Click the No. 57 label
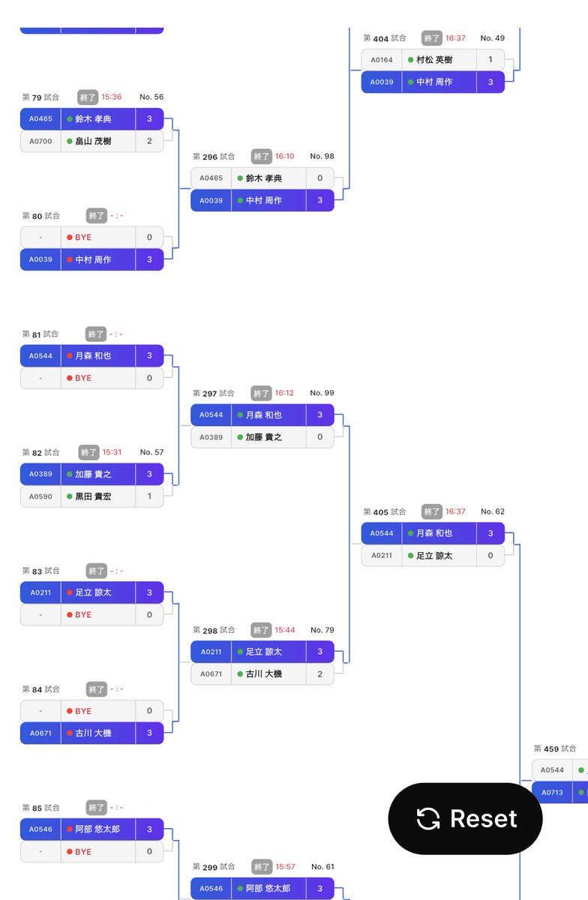 [x=151, y=452]
